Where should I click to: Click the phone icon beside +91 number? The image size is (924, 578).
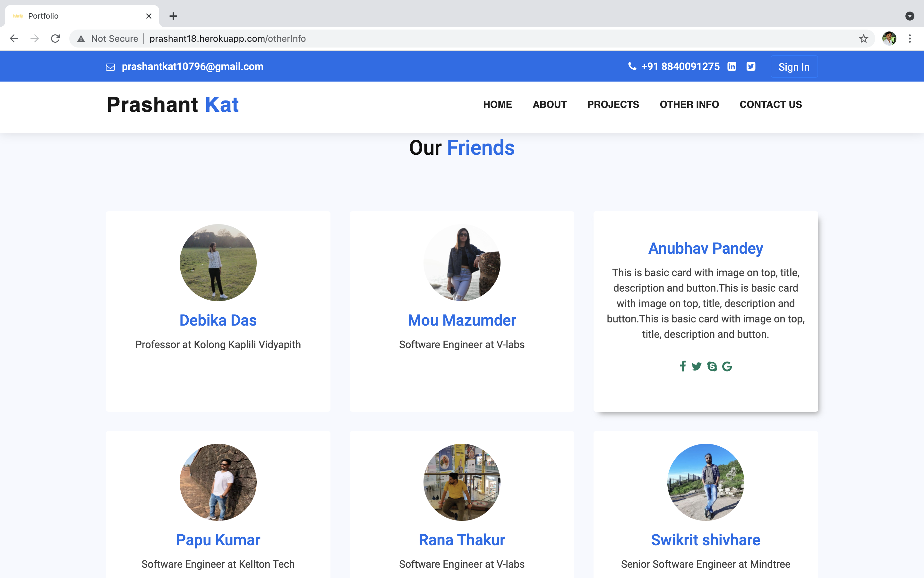pos(632,66)
